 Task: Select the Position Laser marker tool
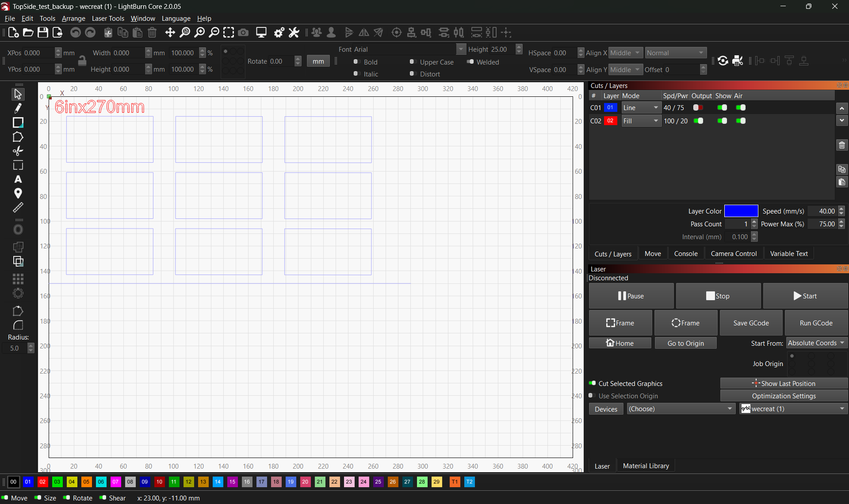(18, 193)
